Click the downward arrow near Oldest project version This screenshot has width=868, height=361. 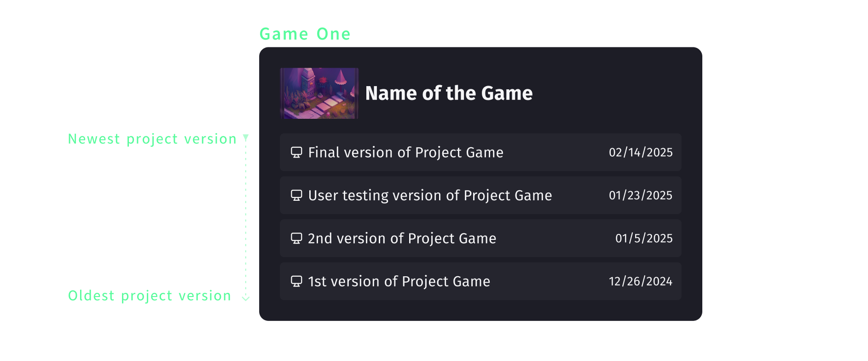point(245,297)
